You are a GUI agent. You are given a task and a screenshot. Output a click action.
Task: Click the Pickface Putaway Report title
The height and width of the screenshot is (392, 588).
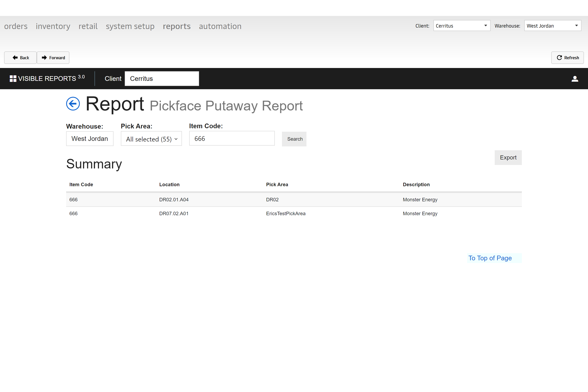pos(226,106)
